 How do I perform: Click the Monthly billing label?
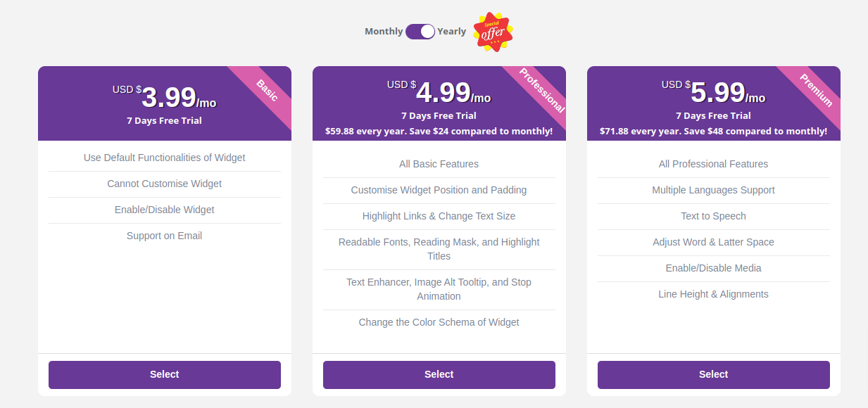pos(384,32)
